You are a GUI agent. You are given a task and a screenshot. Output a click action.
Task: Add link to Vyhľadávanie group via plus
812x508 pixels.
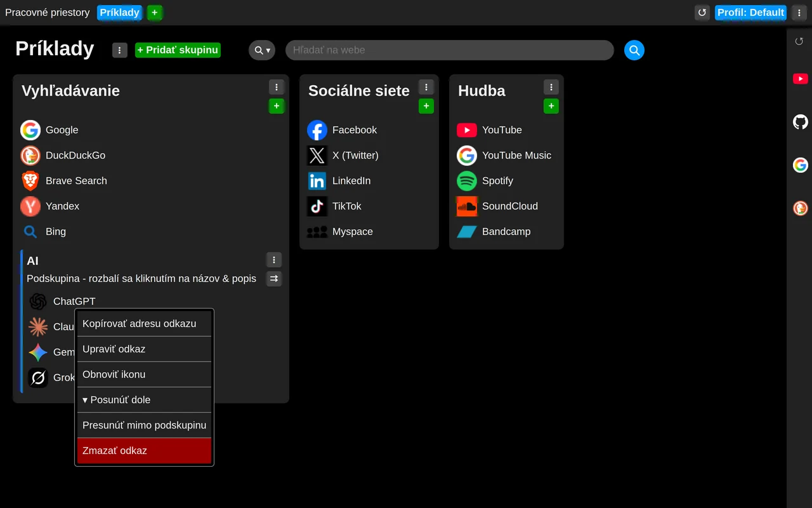coord(277,106)
